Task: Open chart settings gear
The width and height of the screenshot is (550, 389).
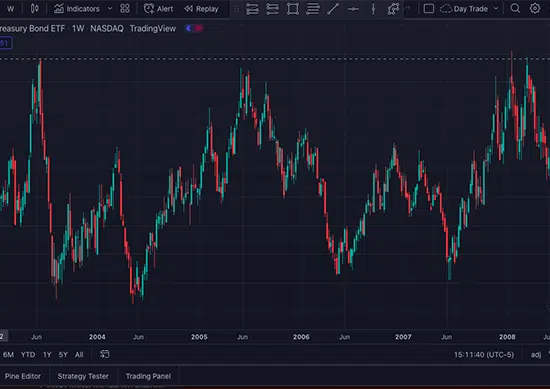Action: [535, 8]
